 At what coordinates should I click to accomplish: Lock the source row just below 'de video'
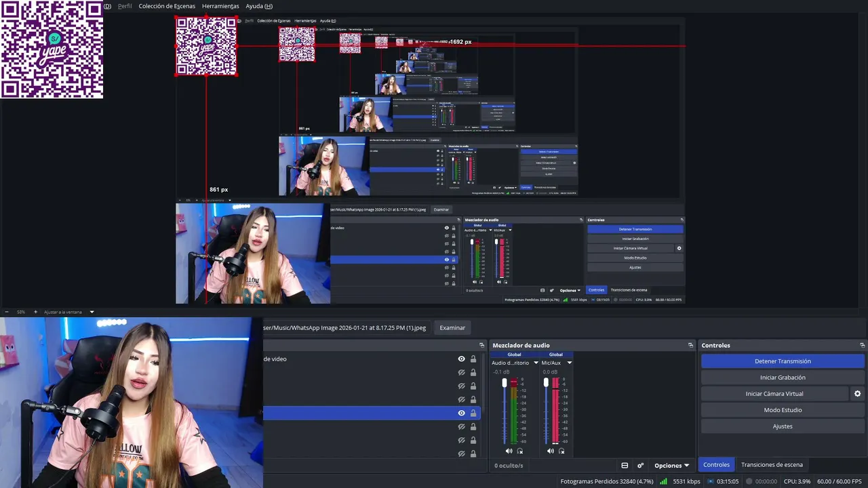(473, 373)
